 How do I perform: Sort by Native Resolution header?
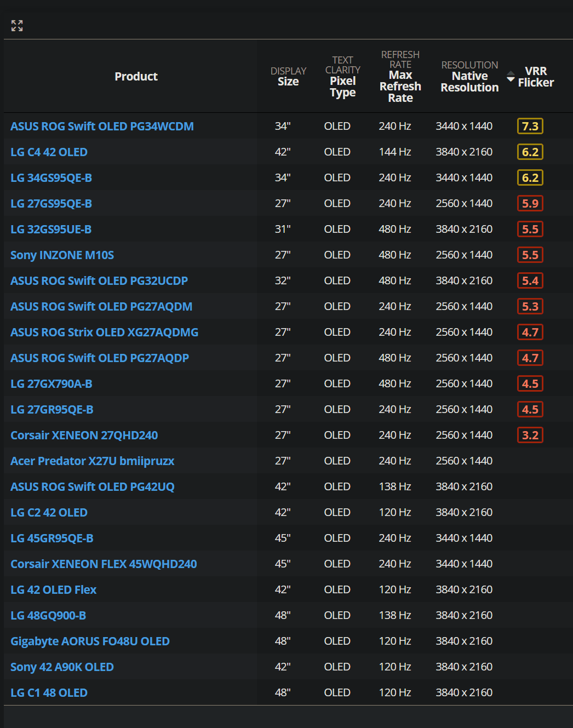(x=469, y=77)
